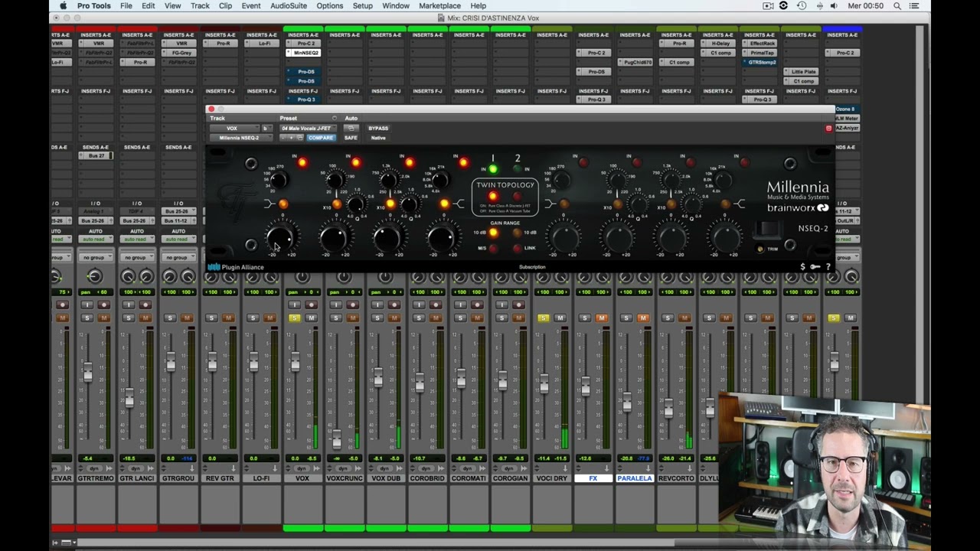Click the Native button in plugin header
980x551 pixels.
tap(378, 138)
